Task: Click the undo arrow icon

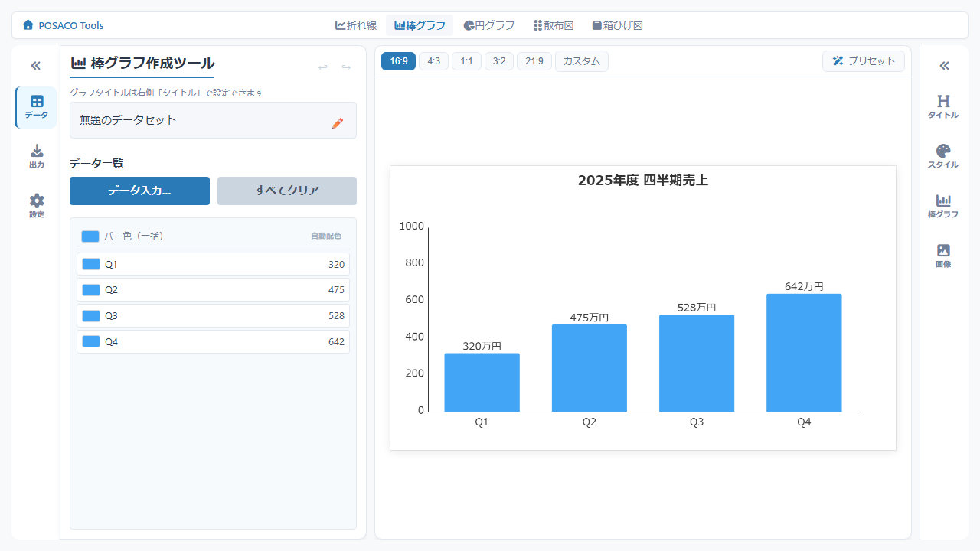Action: click(x=323, y=67)
